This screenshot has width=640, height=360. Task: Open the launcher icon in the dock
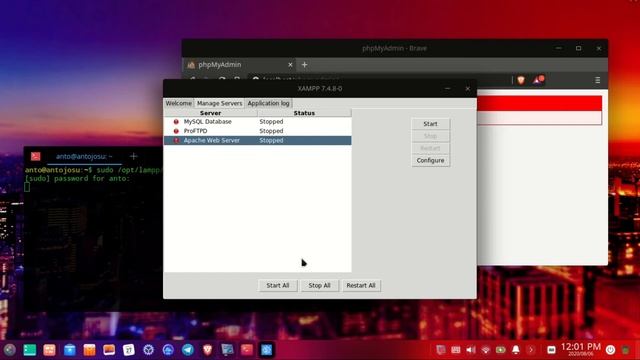click(x=10, y=350)
